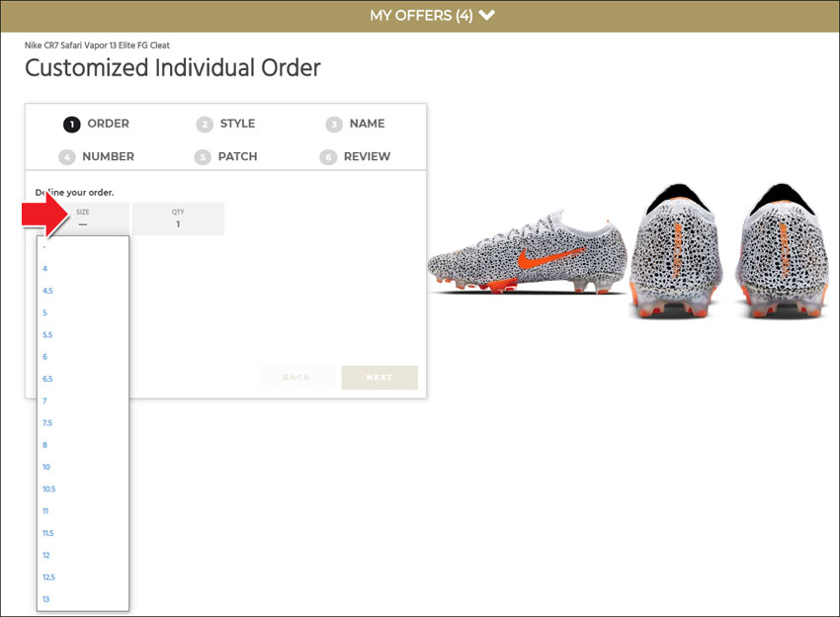The width and height of the screenshot is (840, 617).
Task: Open the SIZE dropdown field
Action: click(x=83, y=219)
